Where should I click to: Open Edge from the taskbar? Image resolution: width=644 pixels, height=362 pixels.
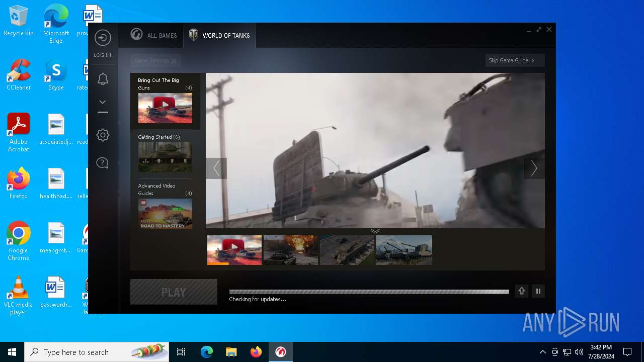click(x=207, y=352)
